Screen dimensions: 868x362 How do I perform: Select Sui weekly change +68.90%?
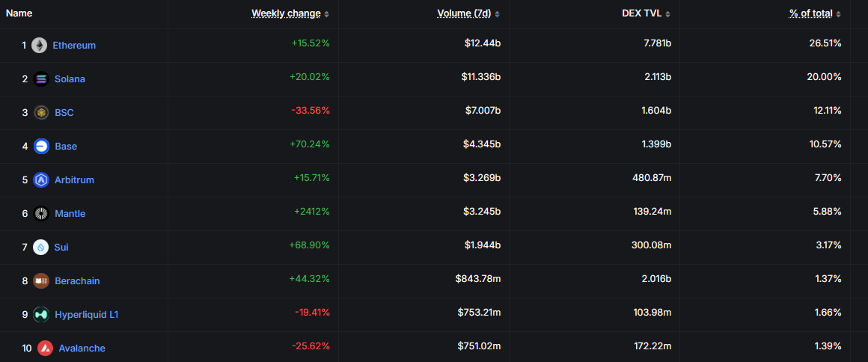310,245
